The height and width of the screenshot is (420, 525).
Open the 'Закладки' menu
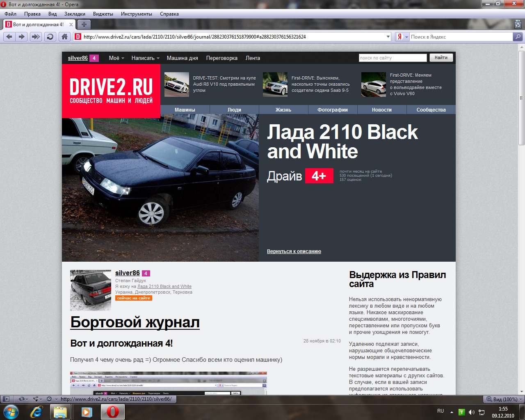[75, 14]
